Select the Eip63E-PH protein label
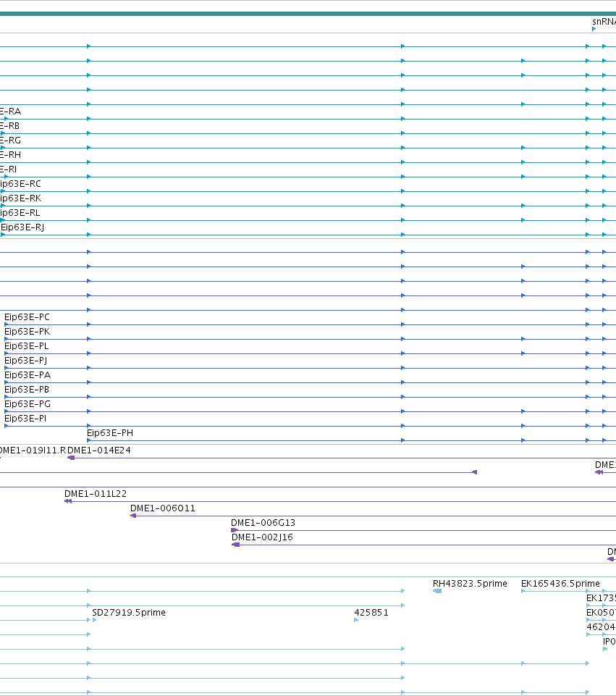This screenshot has height=696, width=616. pyautogui.click(x=110, y=433)
